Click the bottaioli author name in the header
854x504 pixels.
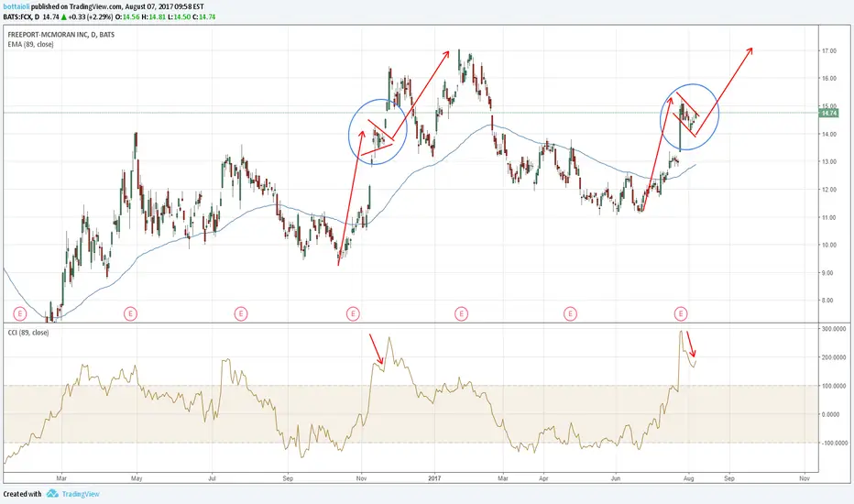tap(16, 6)
